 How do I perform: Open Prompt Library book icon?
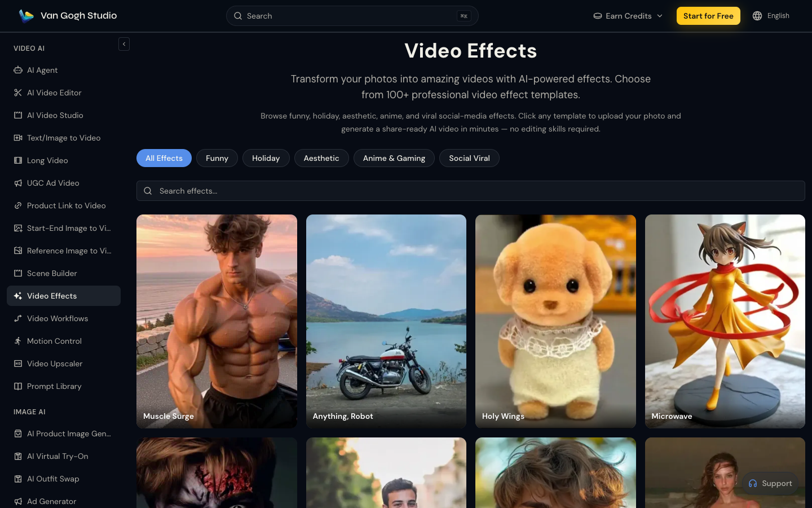coord(18,386)
